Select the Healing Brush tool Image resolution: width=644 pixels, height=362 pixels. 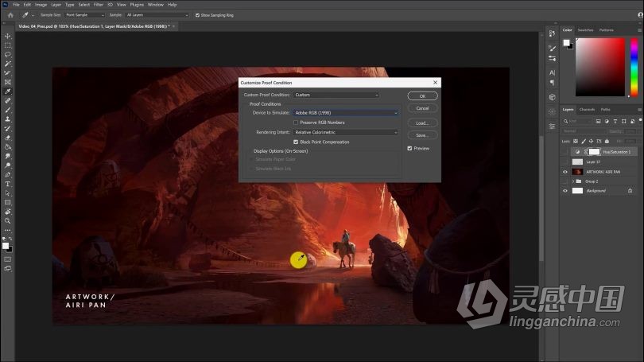click(7, 101)
